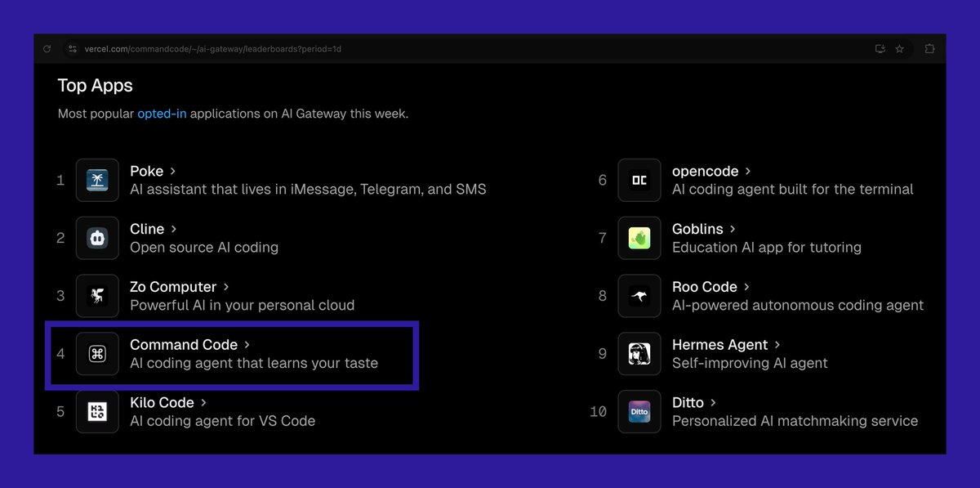This screenshot has width=980, height=488.
Task: Open the browser extensions puzzle icon
Action: (929, 49)
